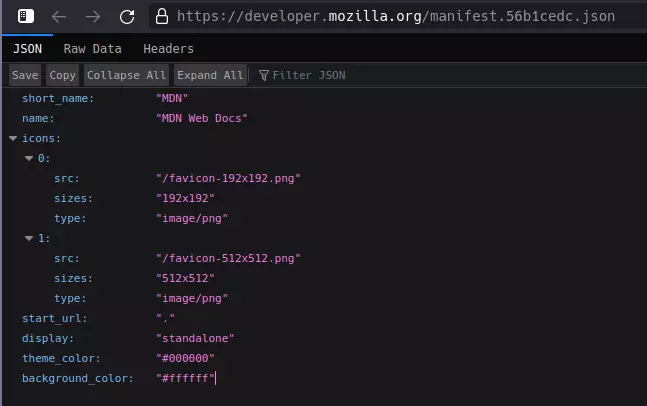The image size is (647, 406).
Task: Select type value under item 1
Action: pos(192,298)
